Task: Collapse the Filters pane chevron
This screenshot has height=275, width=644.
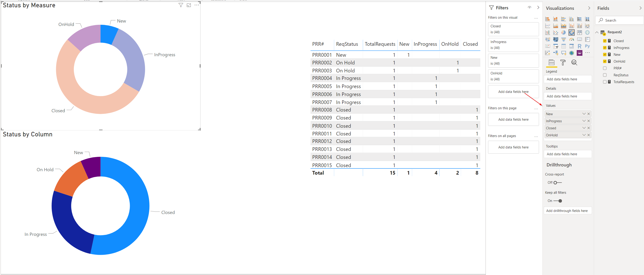Action: tap(538, 8)
